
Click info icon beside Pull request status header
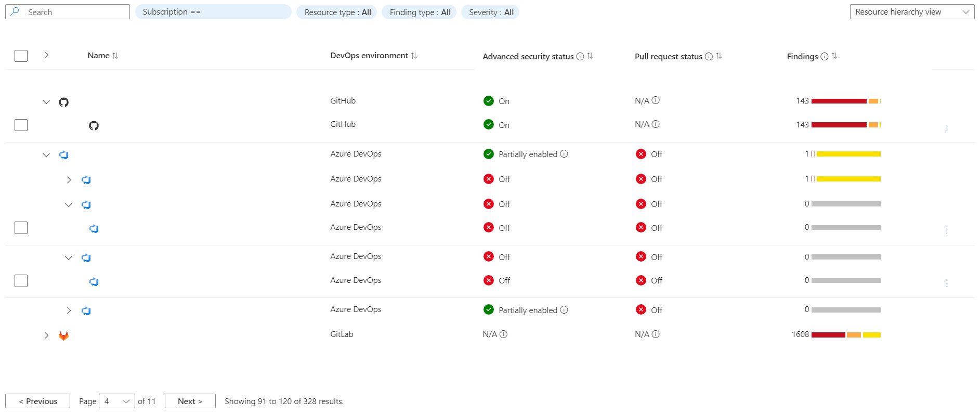point(709,56)
